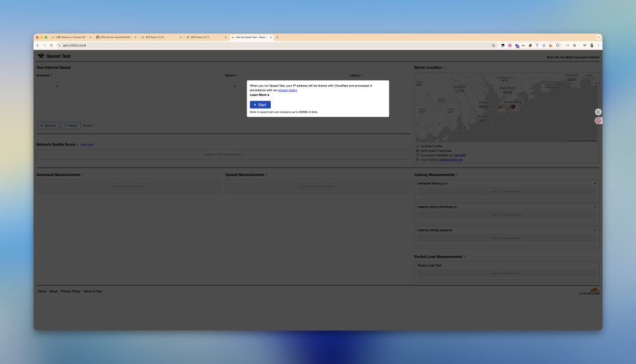This screenshot has width=636, height=364.
Task: Expand Latency during download section
Action: 594,207
